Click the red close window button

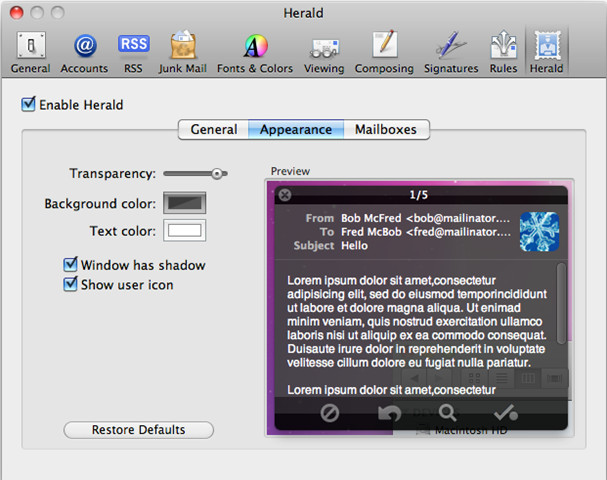coord(17,13)
